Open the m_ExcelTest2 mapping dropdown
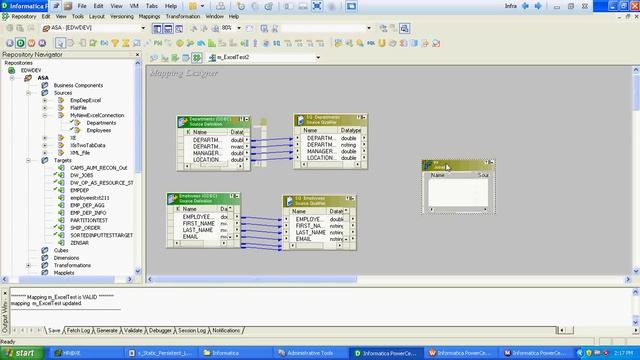This screenshot has height=360, width=640. (318, 58)
